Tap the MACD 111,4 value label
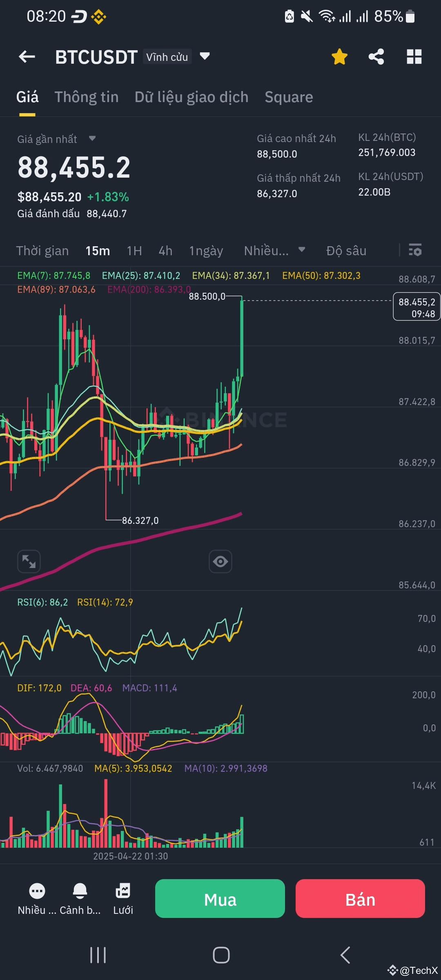The height and width of the screenshot is (980, 441). click(150, 688)
